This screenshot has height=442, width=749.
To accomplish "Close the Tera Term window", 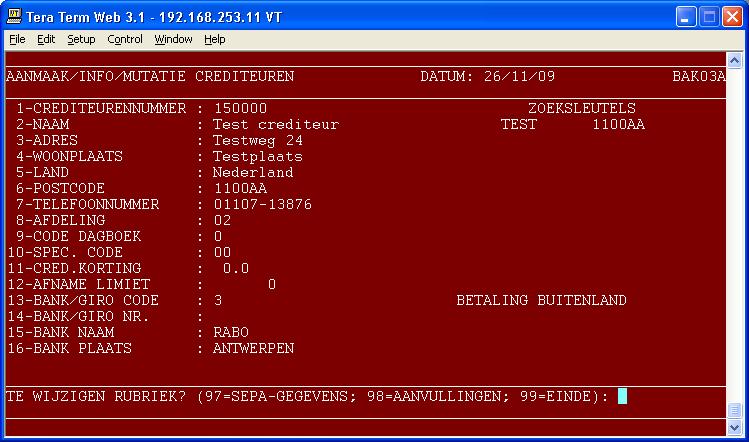I will point(731,16).
